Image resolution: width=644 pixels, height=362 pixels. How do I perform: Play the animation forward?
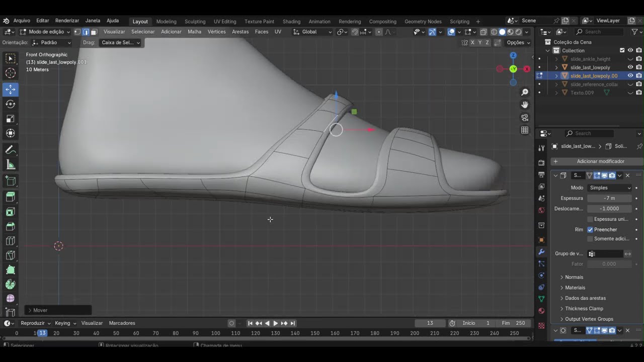pyautogui.click(x=275, y=323)
